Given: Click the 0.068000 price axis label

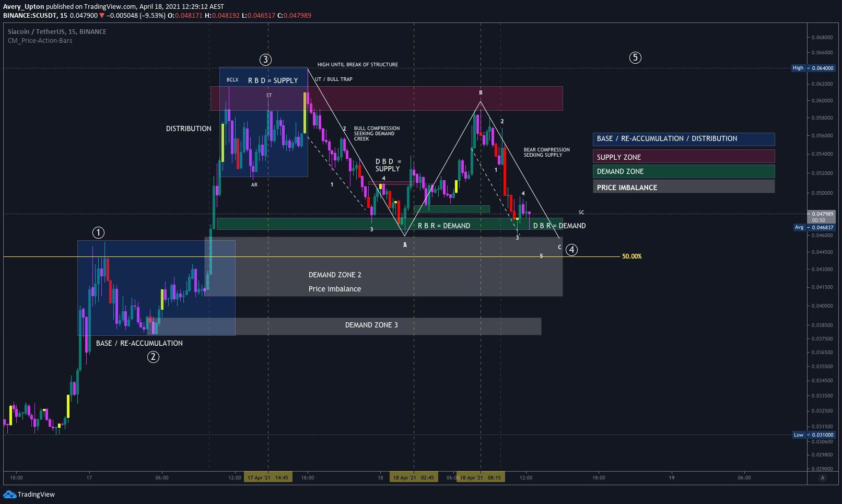Looking at the screenshot, I should click(823, 38).
